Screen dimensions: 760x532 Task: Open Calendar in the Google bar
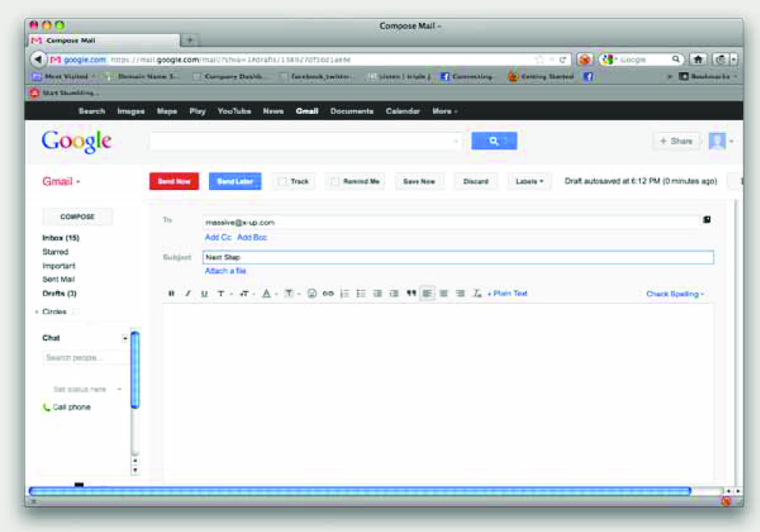(403, 111)
